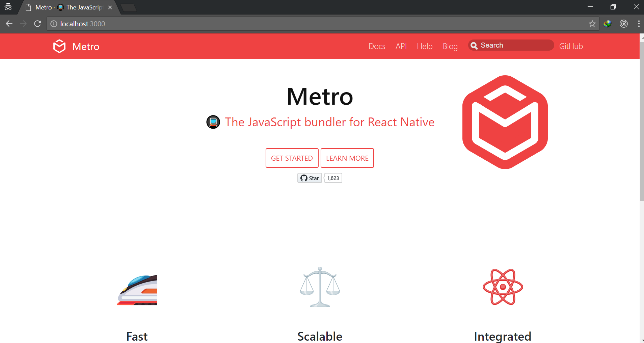
Task: Click the forward arrow in browser toolbar
Action: point(23,24)
